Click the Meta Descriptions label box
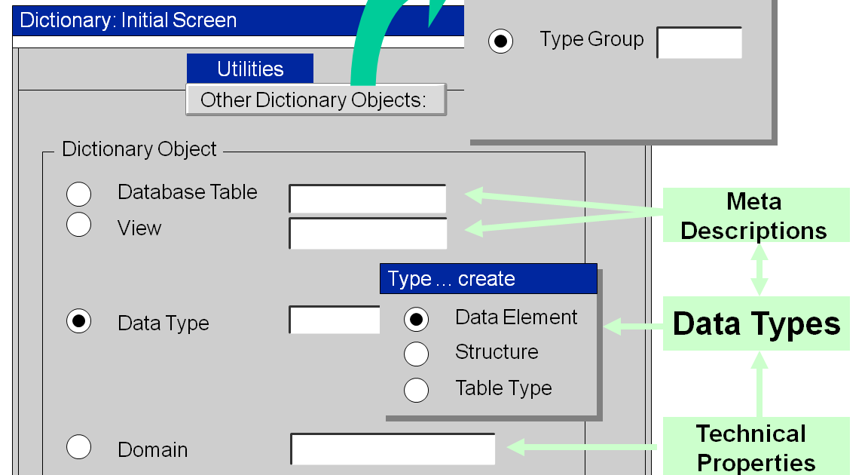868x475 pixels. [x=756, y=216]
